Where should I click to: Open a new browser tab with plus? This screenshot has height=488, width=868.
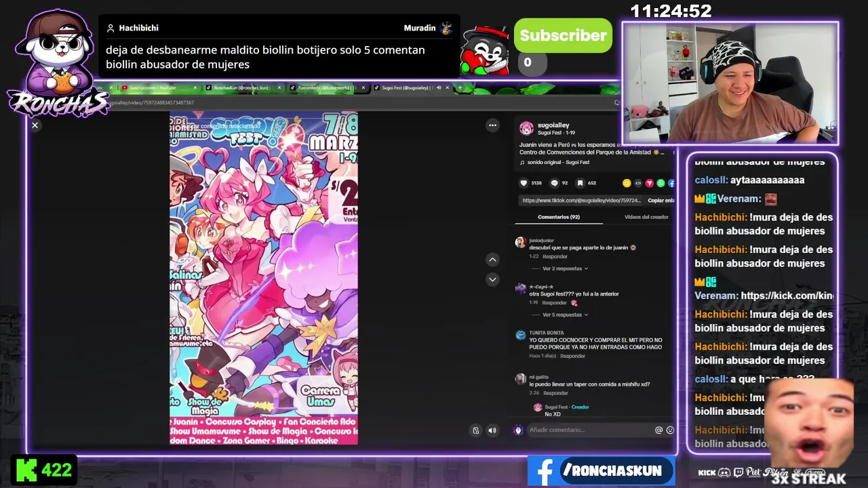(460, 87)
